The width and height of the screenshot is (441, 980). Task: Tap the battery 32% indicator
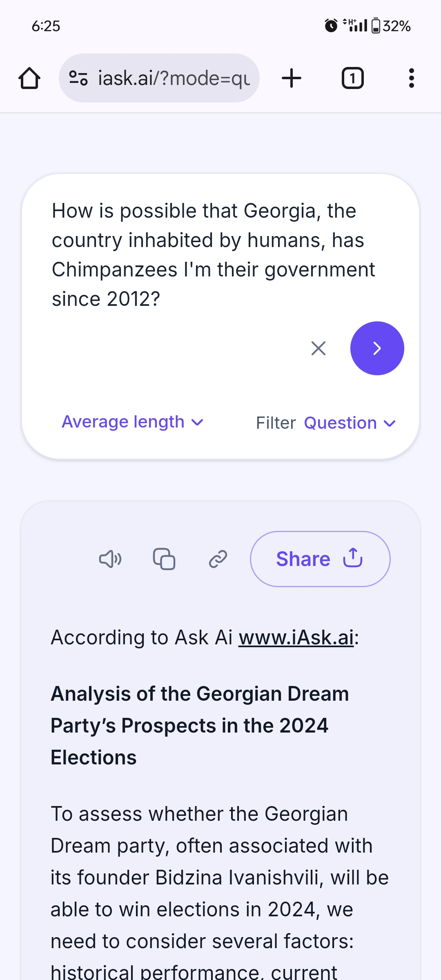pyautogui.click(x=391, y=26)
